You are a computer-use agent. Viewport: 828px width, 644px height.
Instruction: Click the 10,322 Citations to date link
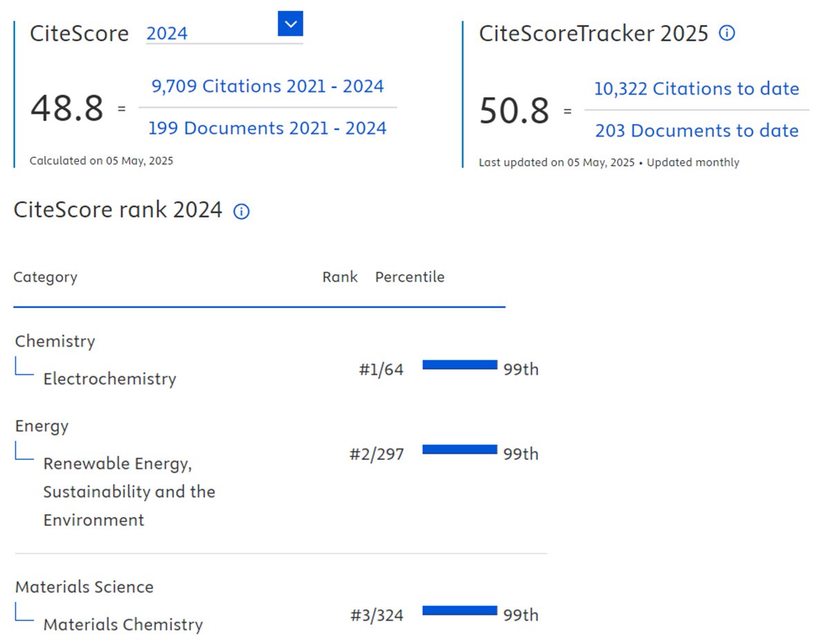click(697, 88)
